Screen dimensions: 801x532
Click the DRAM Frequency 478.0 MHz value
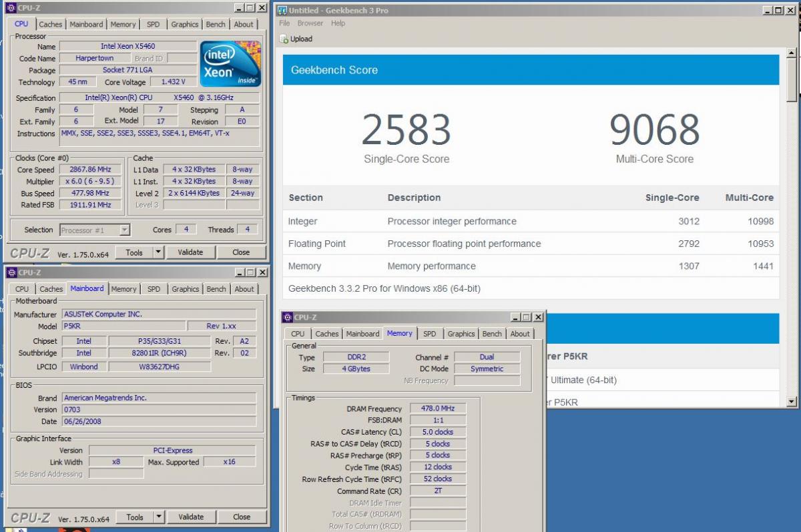pyautogui.click(x=438, y=409)
